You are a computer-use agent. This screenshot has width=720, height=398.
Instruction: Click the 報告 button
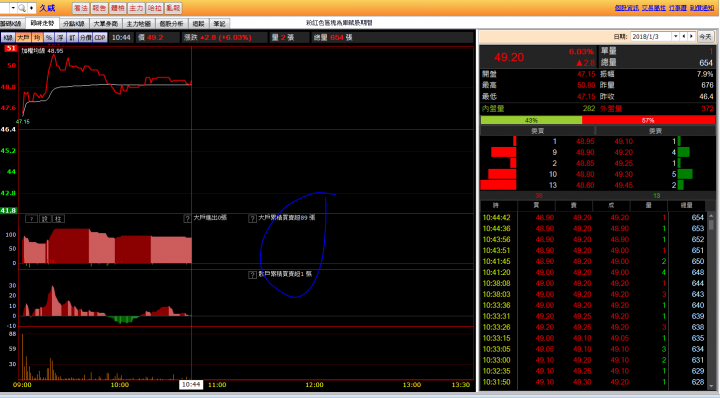tap(99, 8)
